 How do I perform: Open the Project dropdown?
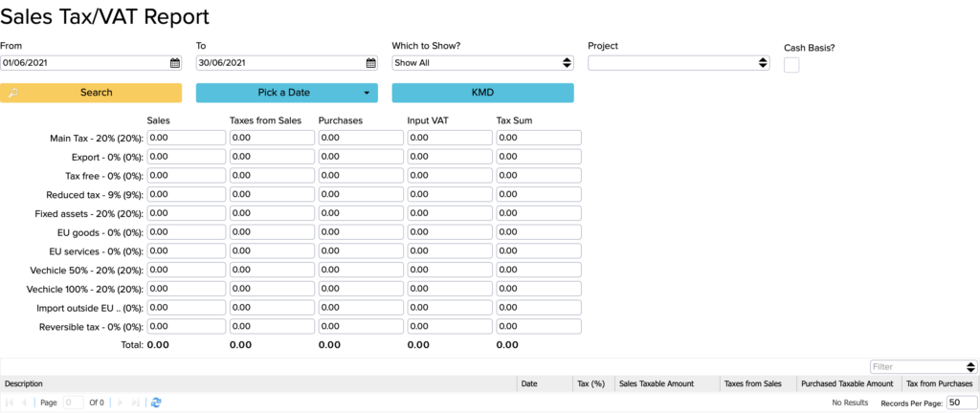tap(679, 63)
